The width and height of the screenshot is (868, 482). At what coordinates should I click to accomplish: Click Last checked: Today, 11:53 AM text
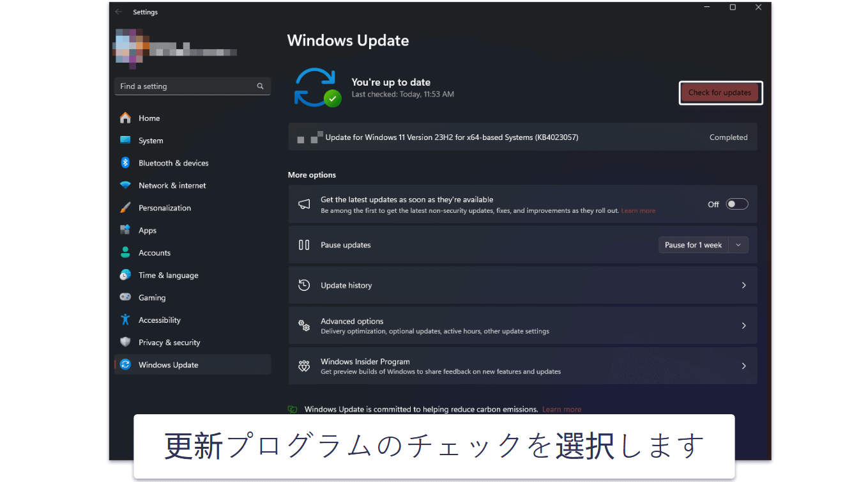click(402, 95)
